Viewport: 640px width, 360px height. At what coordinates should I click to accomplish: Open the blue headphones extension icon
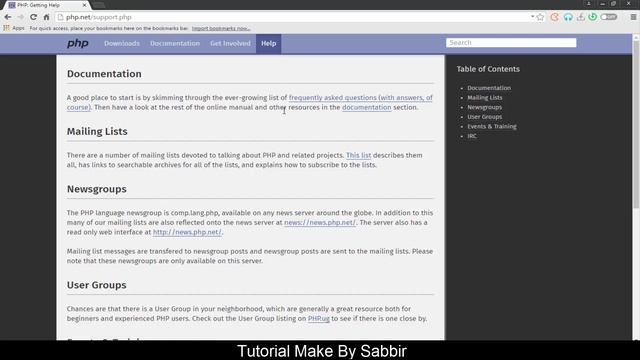coord(568,17)
